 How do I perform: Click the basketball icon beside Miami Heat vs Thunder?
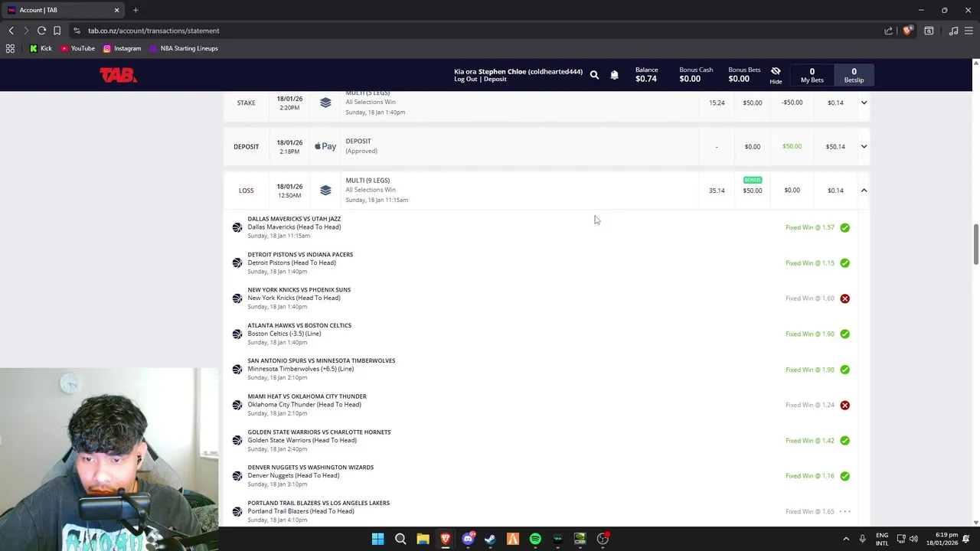pyautogui.click(x=237, y=405)
